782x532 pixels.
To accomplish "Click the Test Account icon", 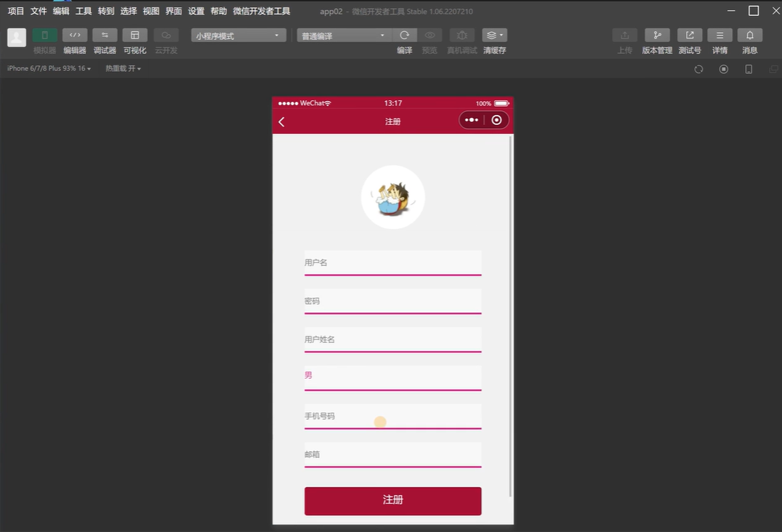I will pyautogui.click(x=690, y=35).
